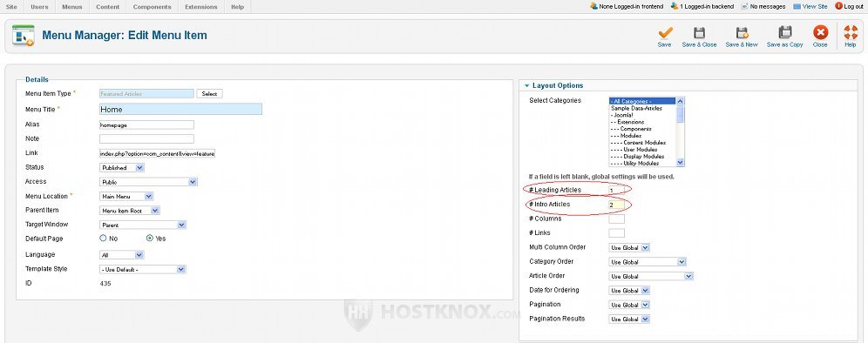Select '- Joomla!' category

click(x=642, y=115)
